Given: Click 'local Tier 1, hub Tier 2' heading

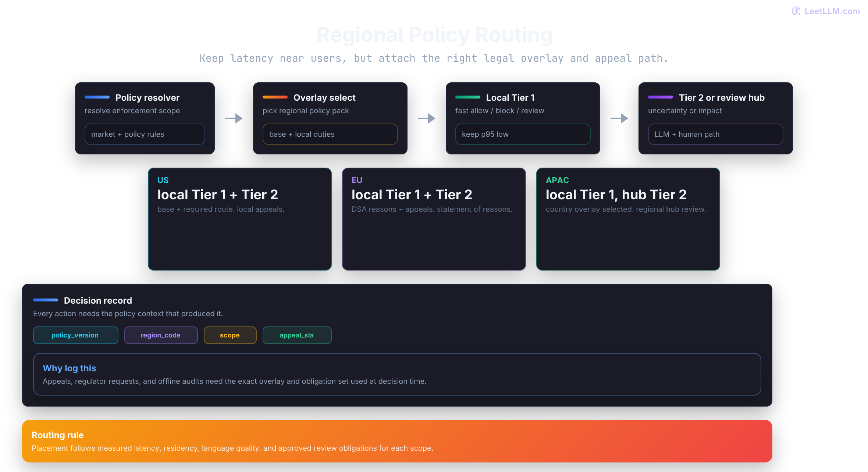Looking at the screenshot, I should [x=616, y=194].
